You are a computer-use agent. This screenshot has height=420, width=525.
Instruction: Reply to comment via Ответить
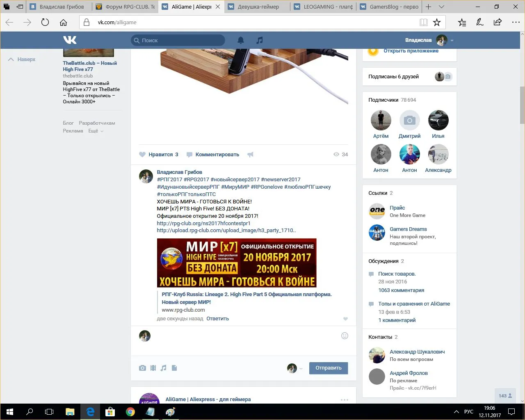[217, 319]
